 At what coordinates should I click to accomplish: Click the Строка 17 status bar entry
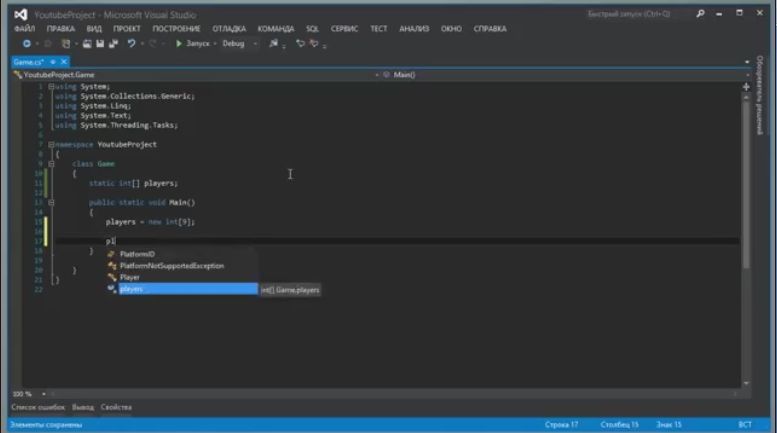561,425
